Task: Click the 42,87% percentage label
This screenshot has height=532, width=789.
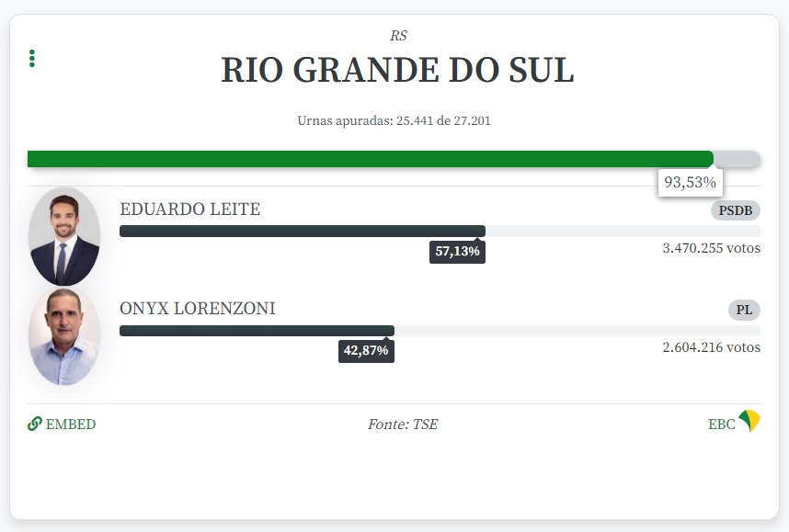Action: 366,350
